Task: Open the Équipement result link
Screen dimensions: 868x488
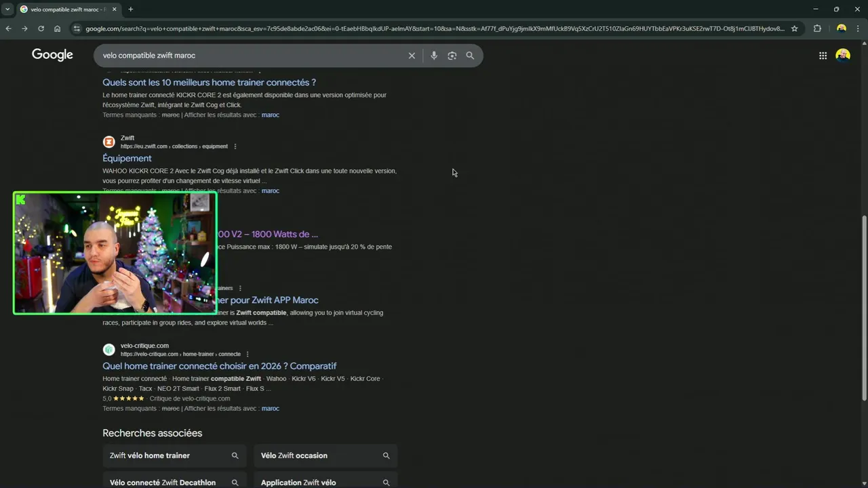Action: (x=127, y=158)
